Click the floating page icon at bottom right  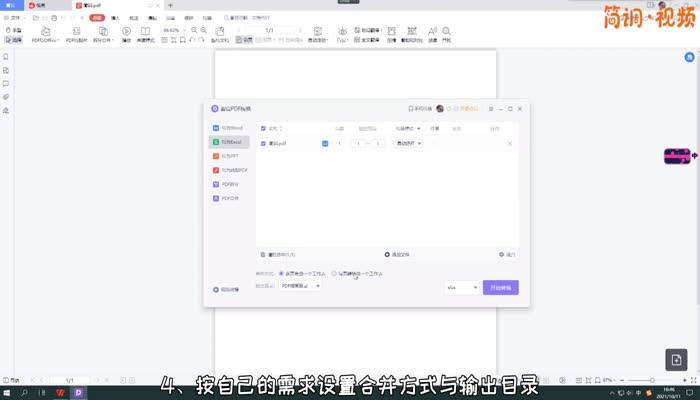pyautogui.click(x=673, y=360)
